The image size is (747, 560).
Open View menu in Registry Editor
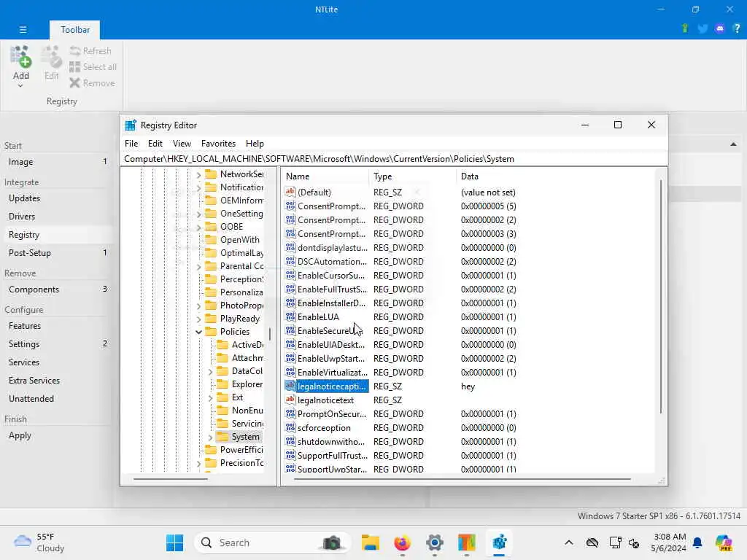pos(182,144)
